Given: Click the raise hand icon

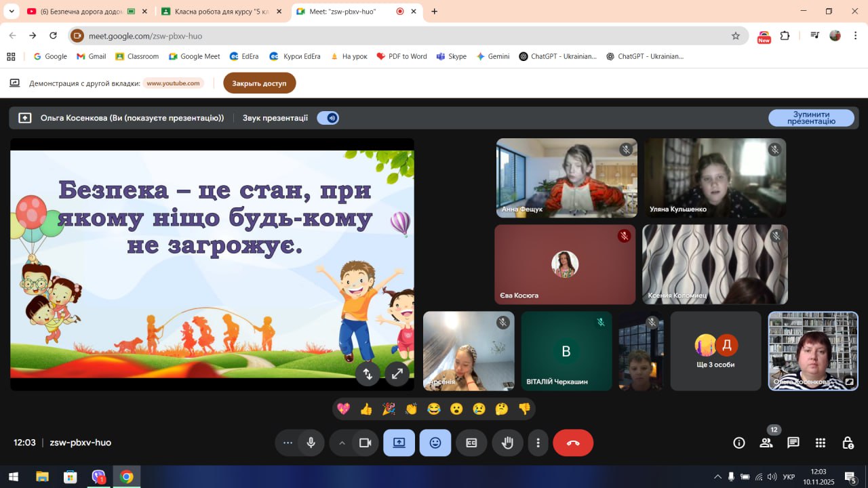Looking at the screenshot, I should click(x=507, y=443).
